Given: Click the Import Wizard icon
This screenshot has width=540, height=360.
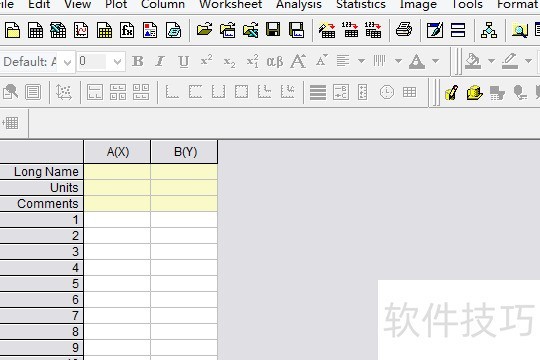Looking at the screenshot, I should click(327, 30).
